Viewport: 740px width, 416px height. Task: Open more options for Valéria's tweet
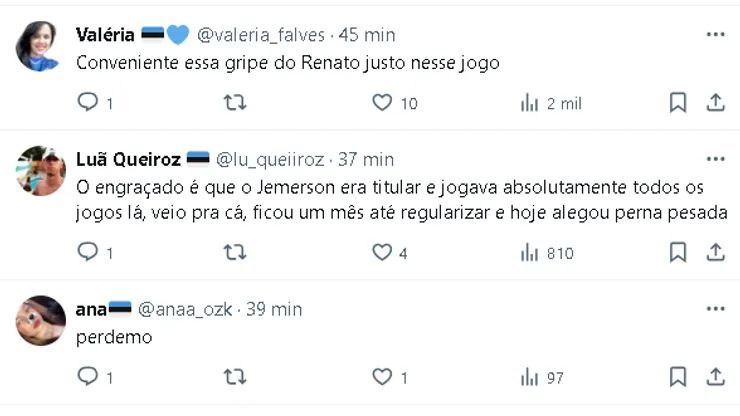coord(715,34)
